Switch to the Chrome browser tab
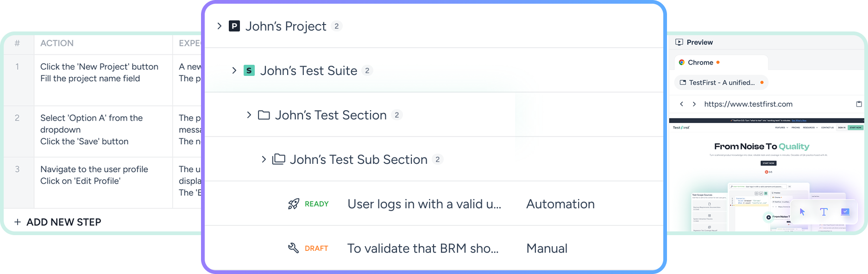Image resolution: width=868 pixels, height=274 pixels. [700, 62]
